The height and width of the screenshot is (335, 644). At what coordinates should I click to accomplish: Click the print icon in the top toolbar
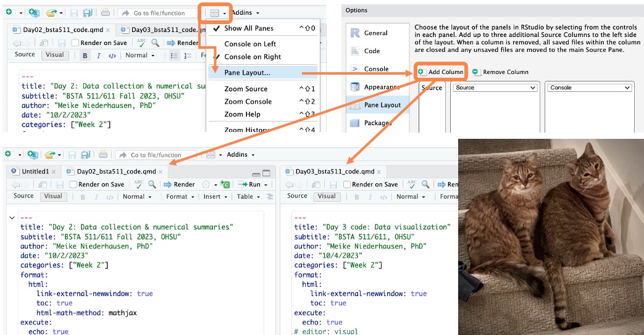[x=106, y=13]
